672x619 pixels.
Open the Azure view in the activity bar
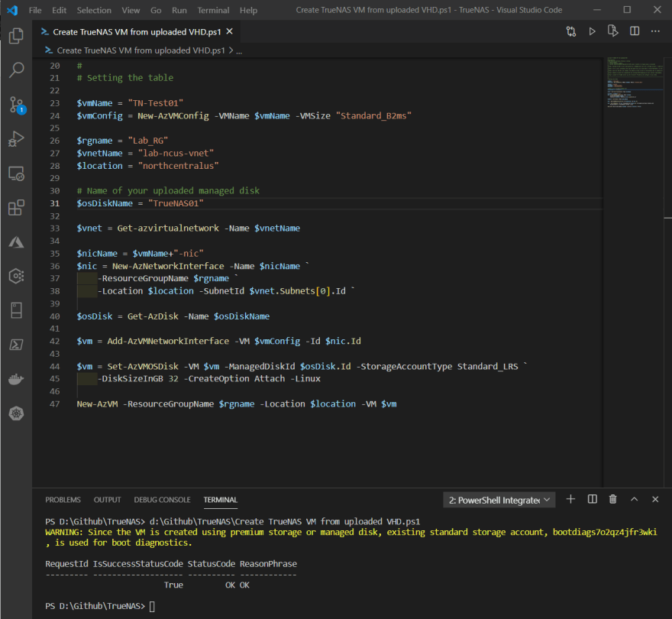pos(16,242)
